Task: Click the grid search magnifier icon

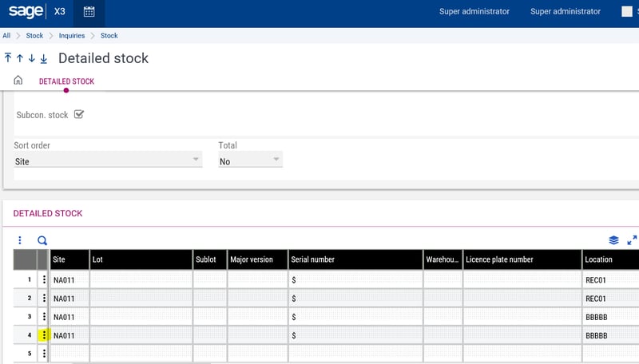Action: (x=42, y=240)
